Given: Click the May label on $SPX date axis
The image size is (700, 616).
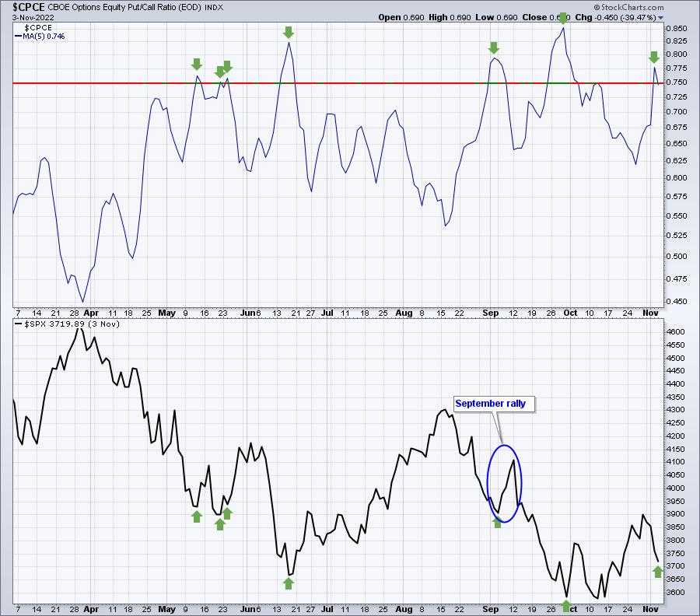Looking at the screenshot, I should (167, 609).
